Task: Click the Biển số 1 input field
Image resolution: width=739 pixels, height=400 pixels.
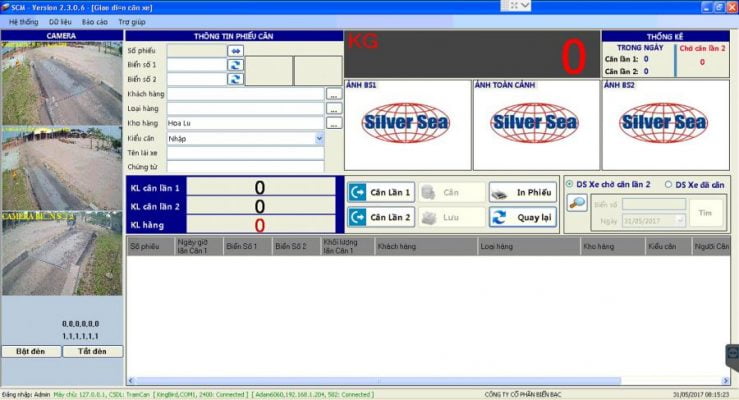Action: click(197, 65)
